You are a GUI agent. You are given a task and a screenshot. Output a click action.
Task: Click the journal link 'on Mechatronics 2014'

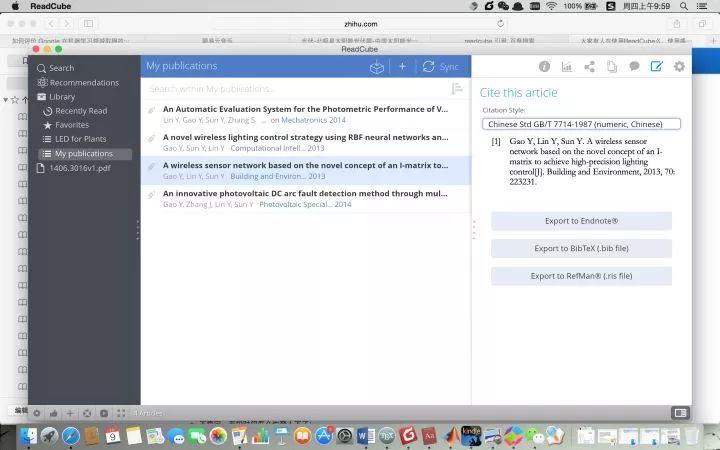click(x=308, y=120)
